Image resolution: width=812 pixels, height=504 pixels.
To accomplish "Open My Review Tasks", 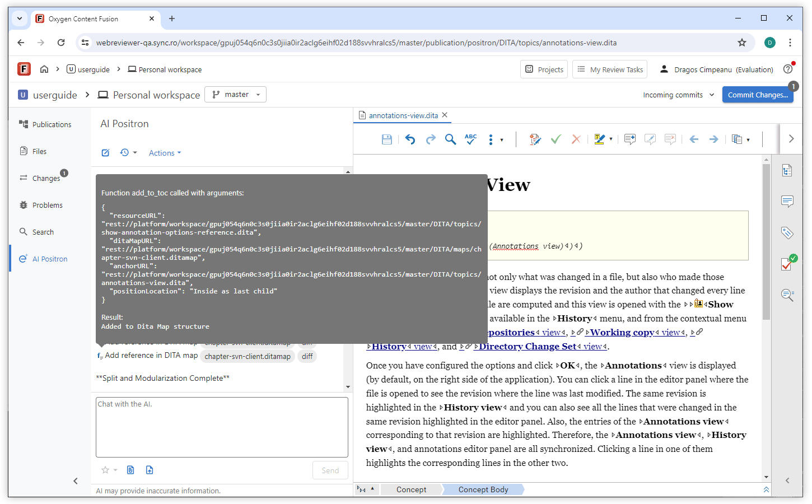I will [610, 69].
